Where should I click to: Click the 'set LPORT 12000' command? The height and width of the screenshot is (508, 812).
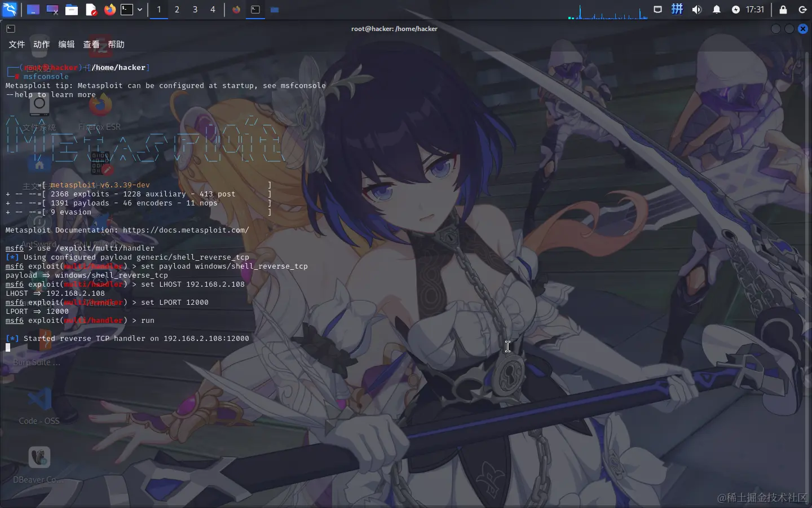(x=175, y=303)
